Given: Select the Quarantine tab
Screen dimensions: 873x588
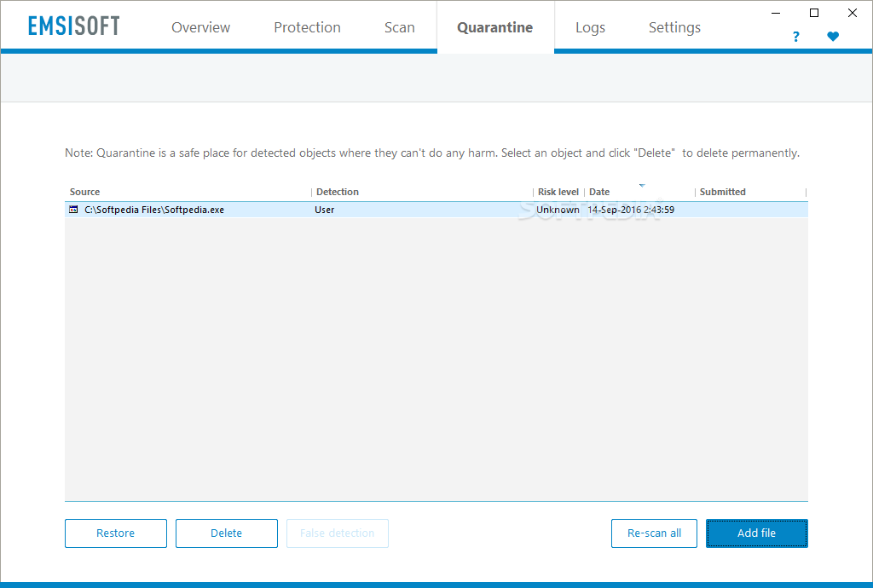Looking at the screenshot, I should tap(495, 27).
